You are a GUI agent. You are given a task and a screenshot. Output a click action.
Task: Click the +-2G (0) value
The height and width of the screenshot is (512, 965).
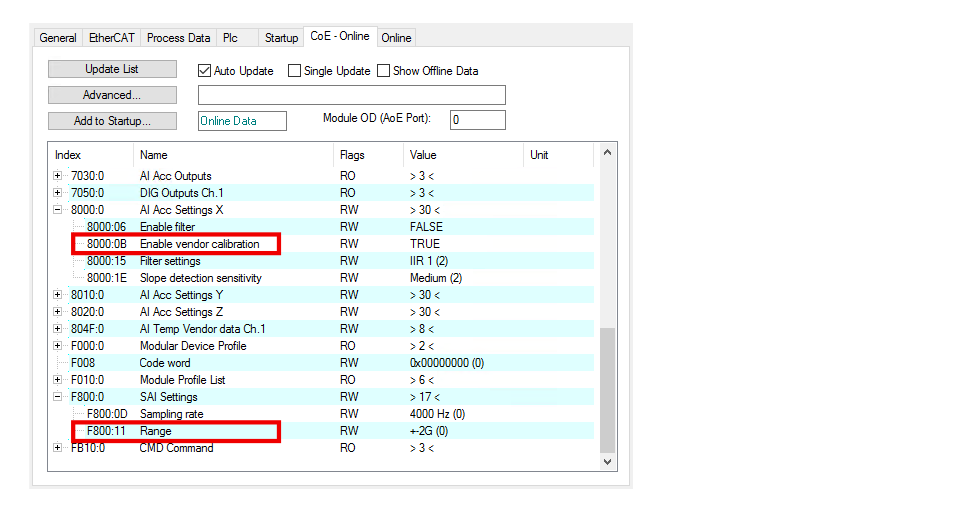click(x=429, y=431)
